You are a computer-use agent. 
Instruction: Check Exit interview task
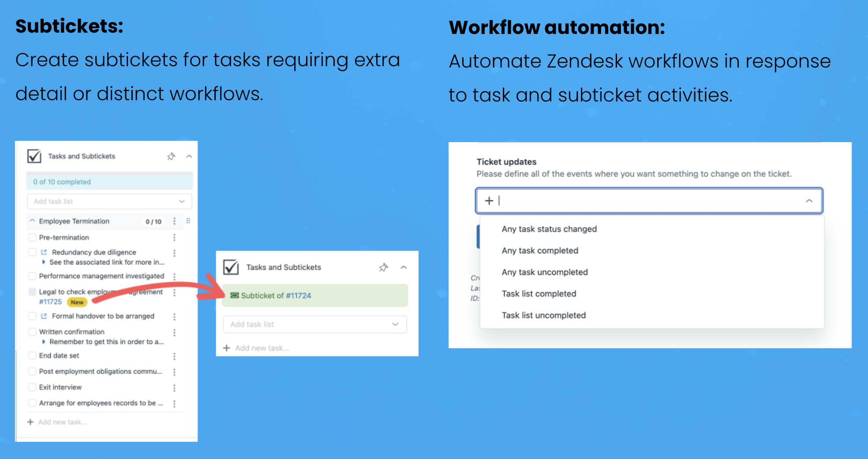click(x=32, y=387)
